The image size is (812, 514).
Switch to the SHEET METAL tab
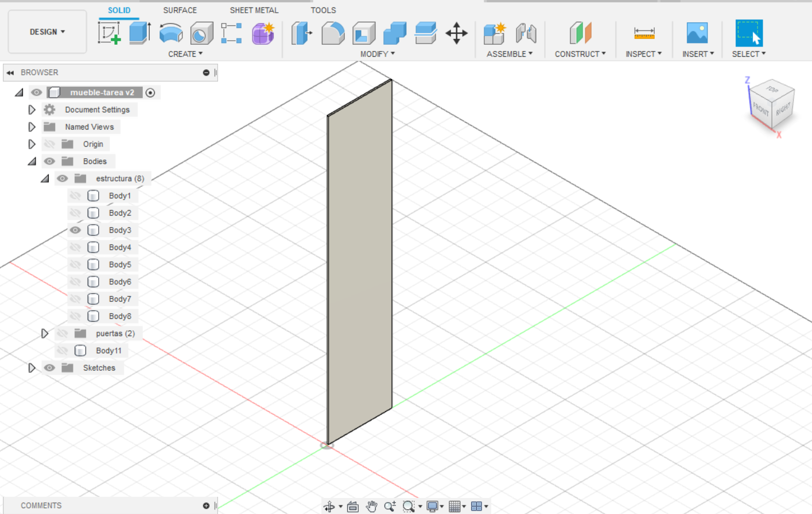click(254, 10)
